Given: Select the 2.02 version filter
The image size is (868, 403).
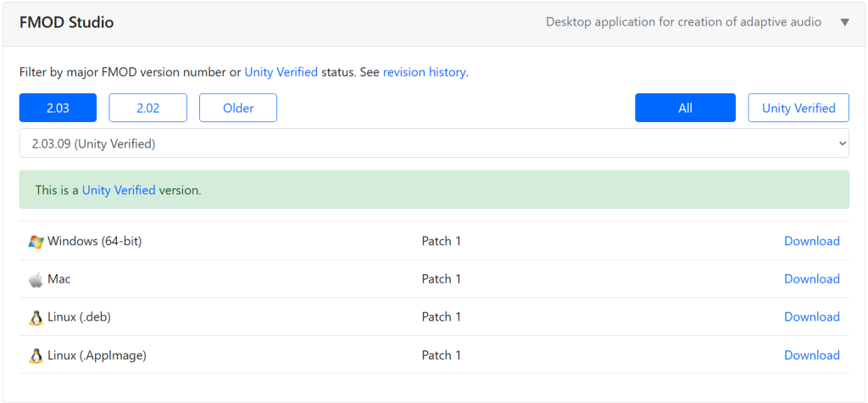Looking at the screenshot, I should (147, 108).
